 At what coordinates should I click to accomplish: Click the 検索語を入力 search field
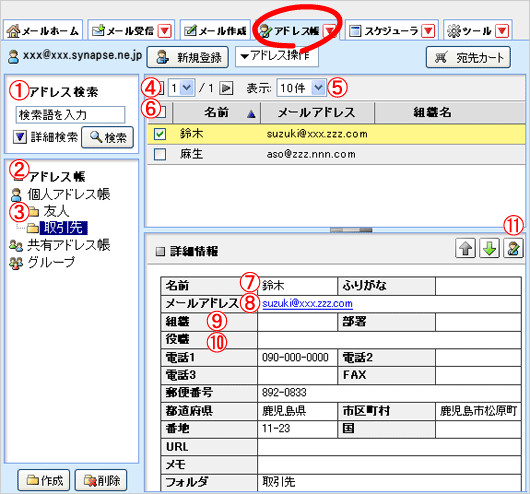pyautogui.click(x=70, y=115)
